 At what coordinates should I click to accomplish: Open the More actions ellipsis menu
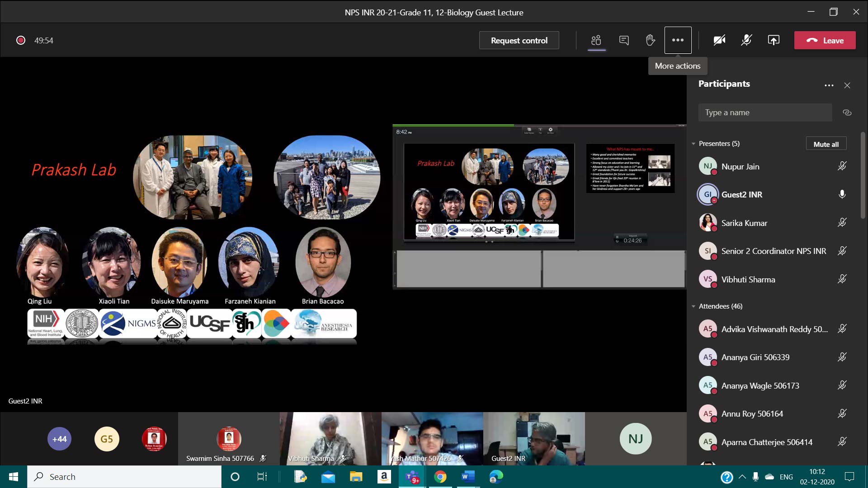coord(678,40)
